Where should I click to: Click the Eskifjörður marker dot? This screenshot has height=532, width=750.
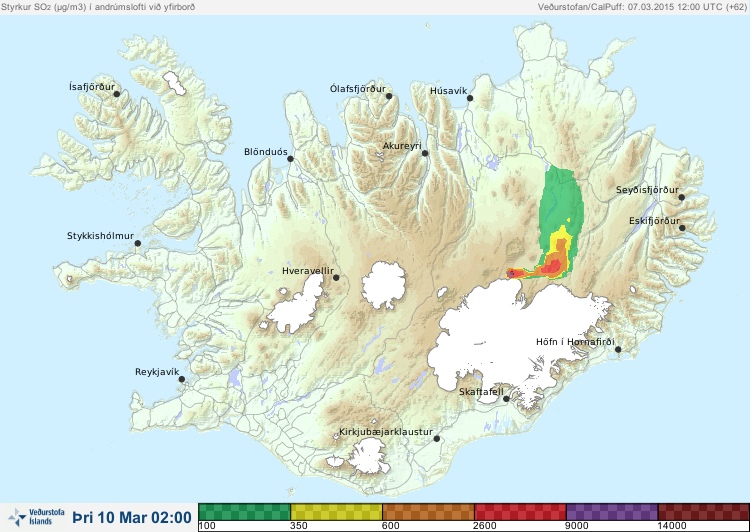682,228
